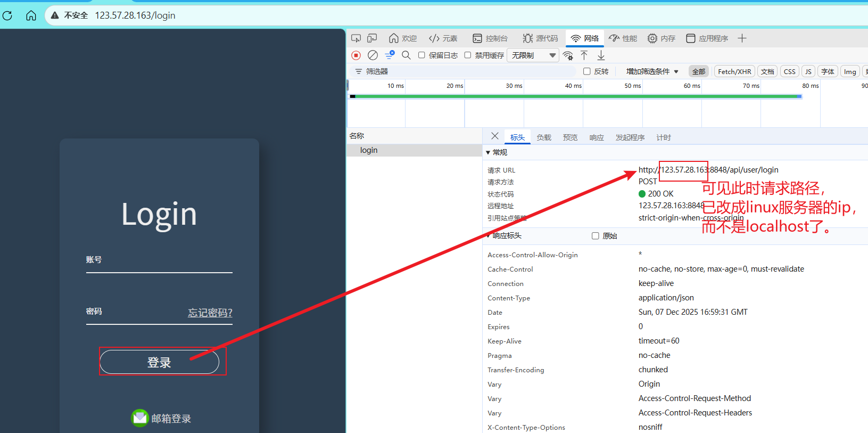
Task: Toggle the network filter icon
Action: coord(390,55)
